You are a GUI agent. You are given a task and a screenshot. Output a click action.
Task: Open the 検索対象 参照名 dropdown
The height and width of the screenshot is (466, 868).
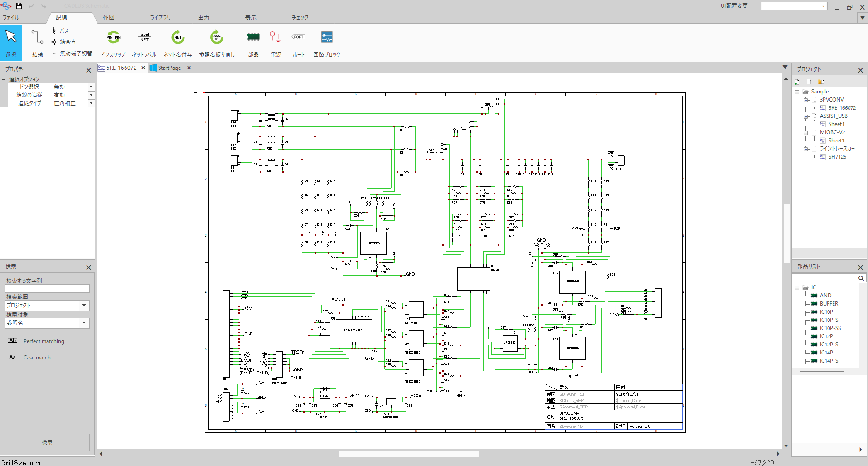(x=84, y=323)
